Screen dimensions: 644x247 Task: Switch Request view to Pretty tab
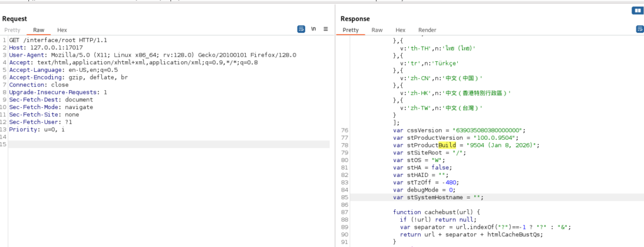tap(12, 30)
